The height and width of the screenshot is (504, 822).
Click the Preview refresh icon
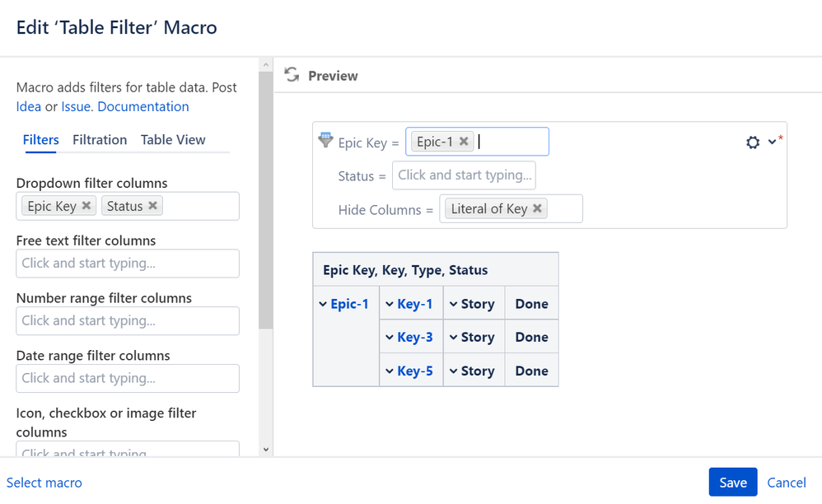point(292,75)
